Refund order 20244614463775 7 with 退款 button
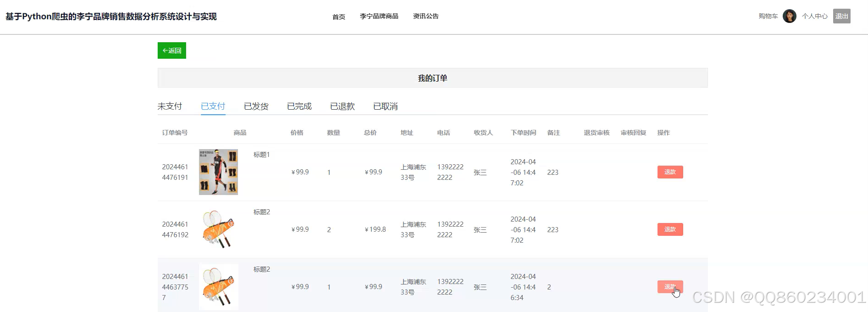 670,287
